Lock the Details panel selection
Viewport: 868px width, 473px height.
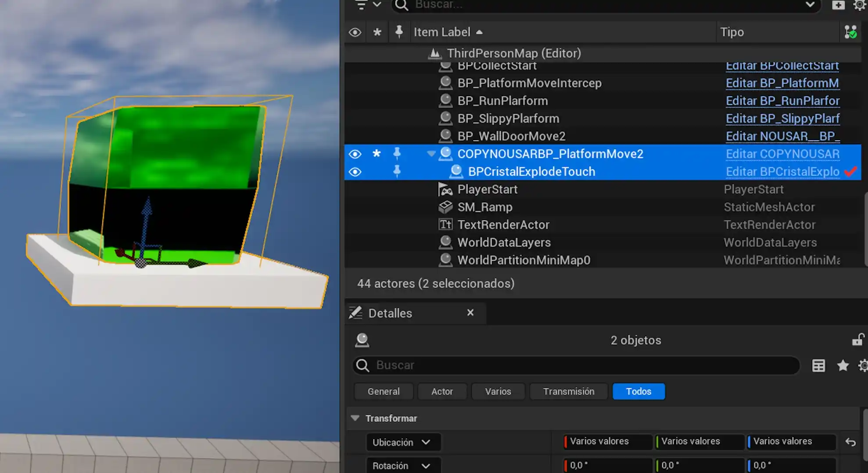(x=857, y=340)
